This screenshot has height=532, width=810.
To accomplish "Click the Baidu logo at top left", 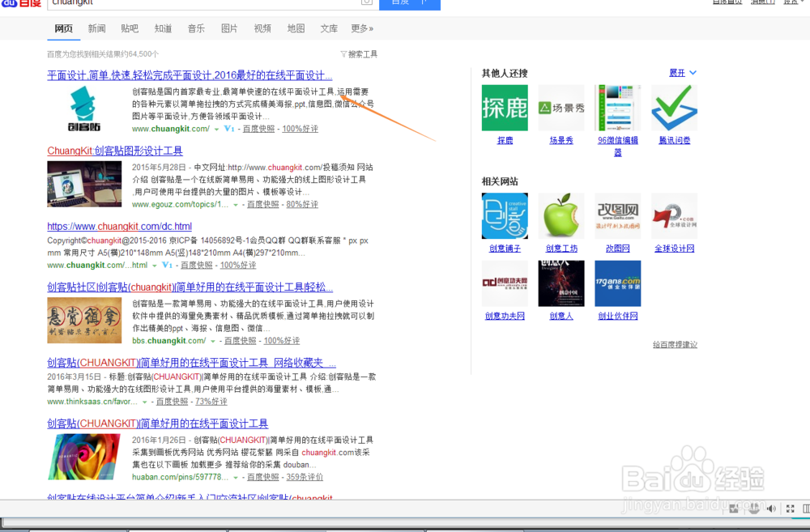I will tap(21, 3).
